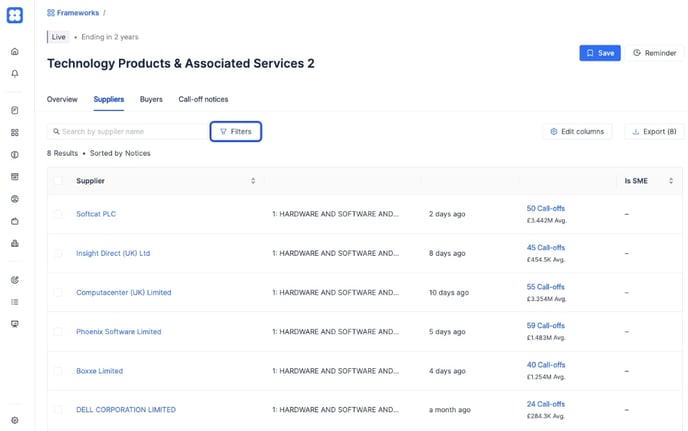This screenshot has width=688, height=431.
Task: Click the app logo in the sidebar
Action: coord(14,15)
